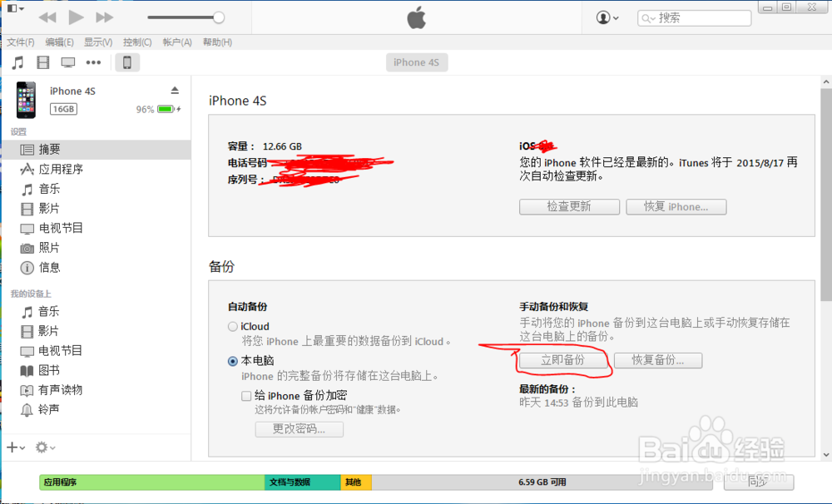832x504 pixels.
Task: Click the ••• more media types icon
Action: click(x=93, y=62)
